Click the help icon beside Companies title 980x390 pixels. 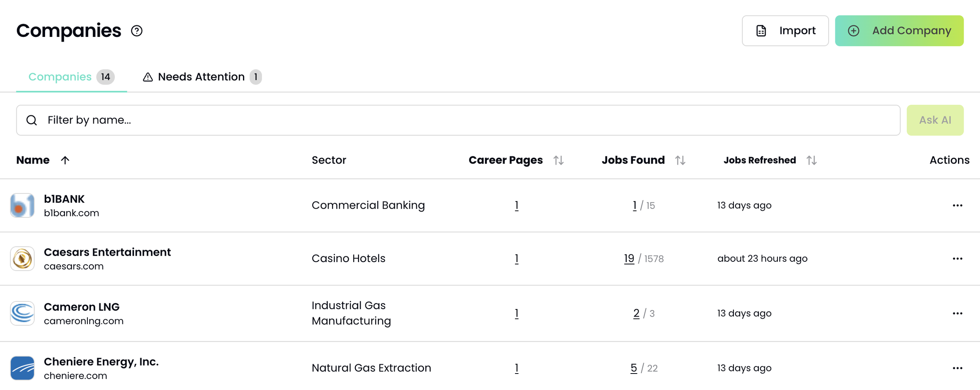coord(136,31)
